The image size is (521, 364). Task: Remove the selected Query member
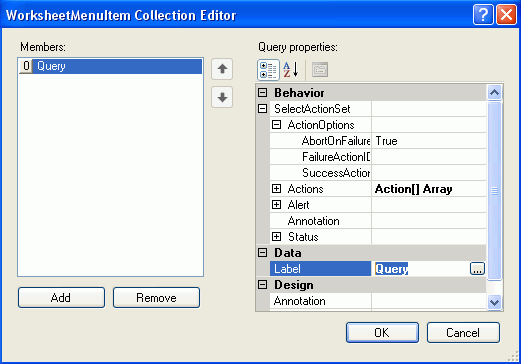coord(156,298)
